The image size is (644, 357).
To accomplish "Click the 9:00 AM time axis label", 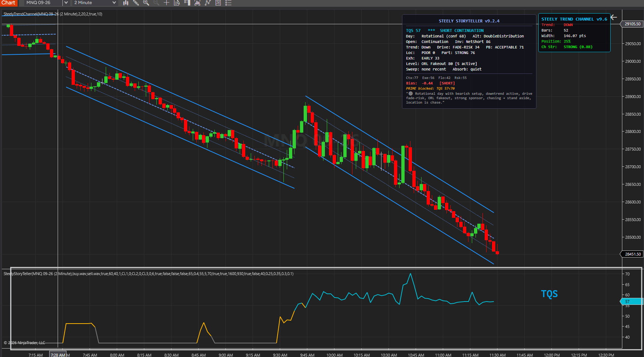I will click(226, 355).
